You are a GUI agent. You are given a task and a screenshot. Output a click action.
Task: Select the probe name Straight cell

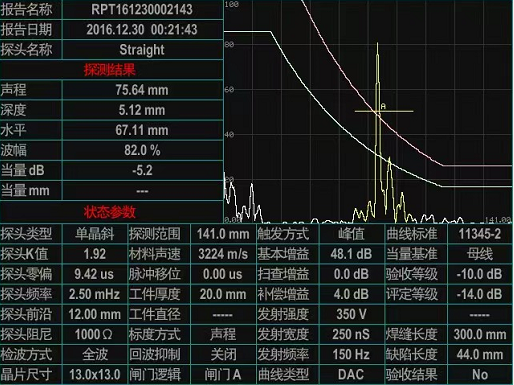tap(142, 50)
